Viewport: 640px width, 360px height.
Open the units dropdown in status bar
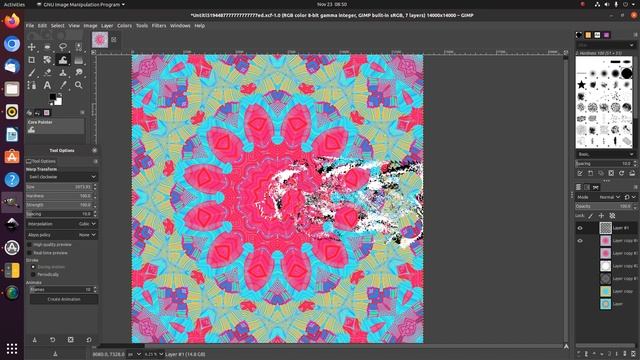[x=134, y=354]
